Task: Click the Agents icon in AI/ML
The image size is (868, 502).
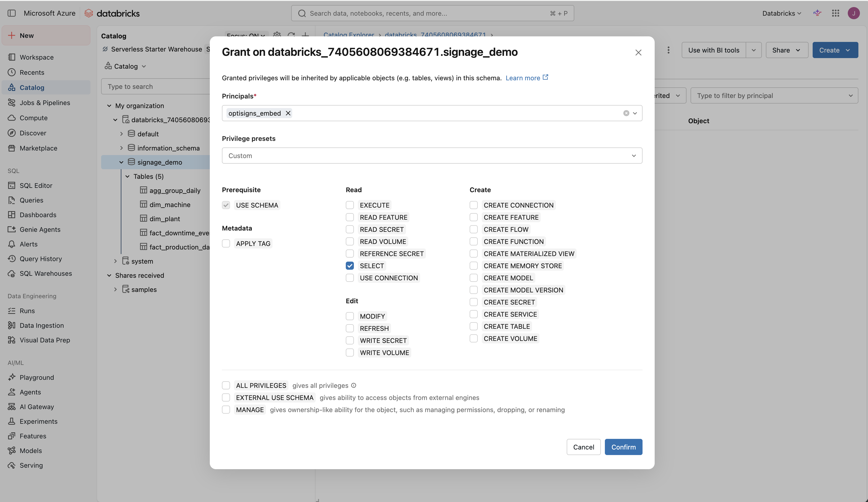Action: [x=12, y=392]
